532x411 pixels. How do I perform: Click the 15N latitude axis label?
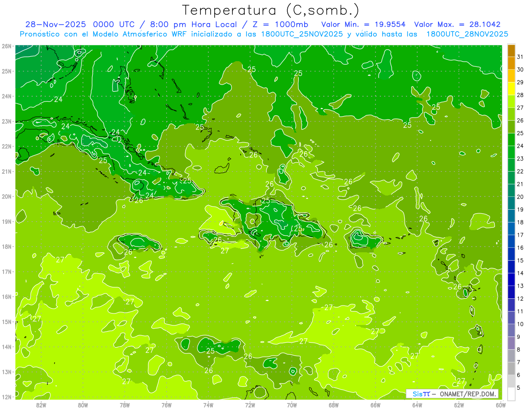[x=6, y=322]
